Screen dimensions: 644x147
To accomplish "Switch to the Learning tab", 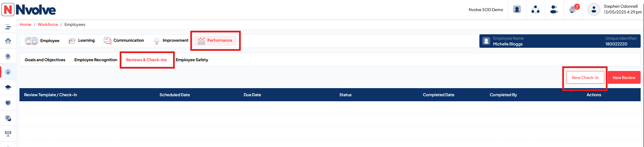I will coord(82,41).
